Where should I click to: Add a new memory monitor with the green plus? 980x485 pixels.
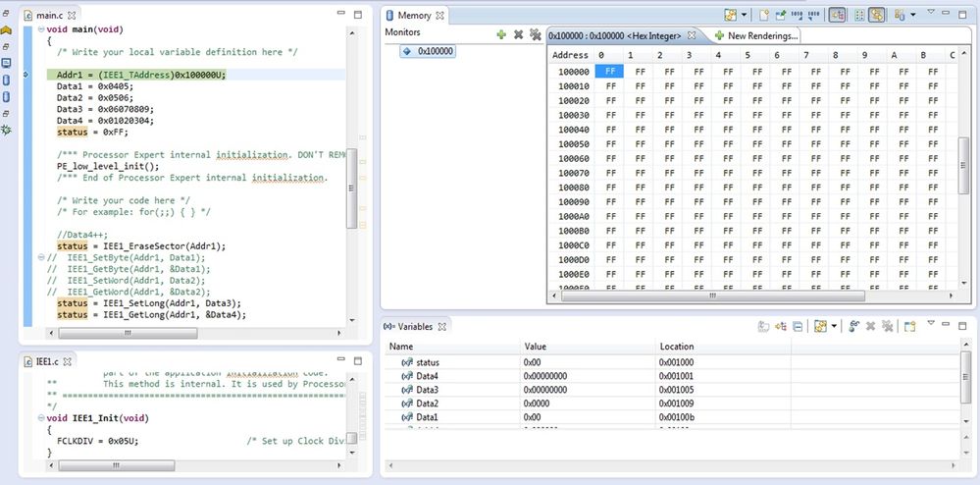point(501,34)
